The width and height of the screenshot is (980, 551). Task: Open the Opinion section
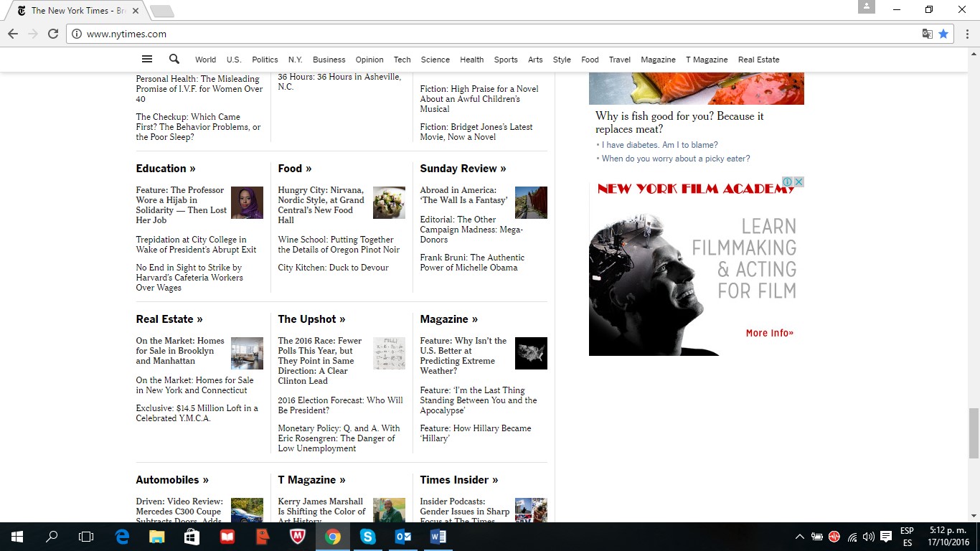pos(369,60)
